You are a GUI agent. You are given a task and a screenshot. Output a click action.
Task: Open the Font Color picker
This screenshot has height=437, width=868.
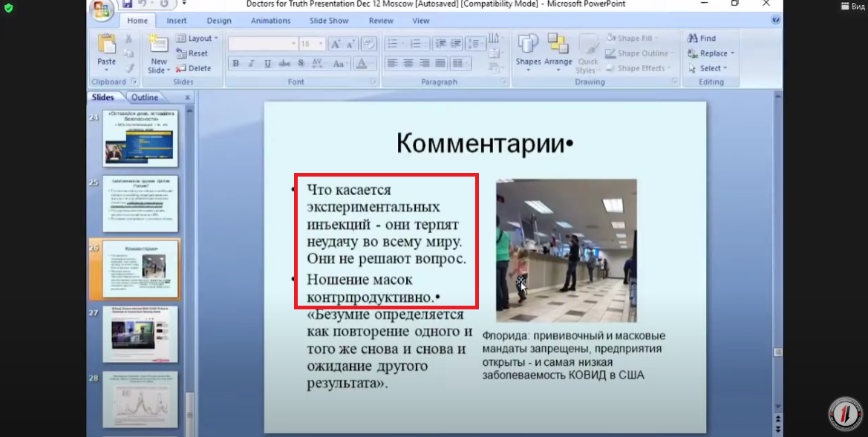(365, 64)
